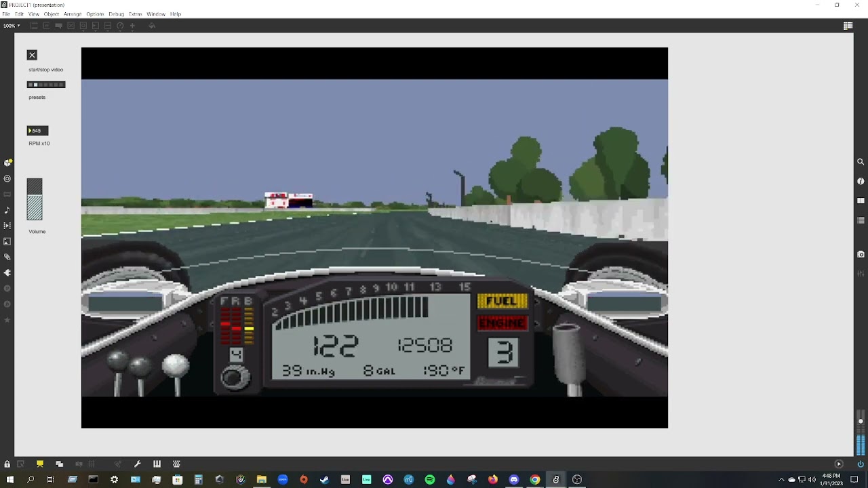Open the File menu
This screenshot has width=868, height=488.
pyautogui.click(x=6, y=14)
